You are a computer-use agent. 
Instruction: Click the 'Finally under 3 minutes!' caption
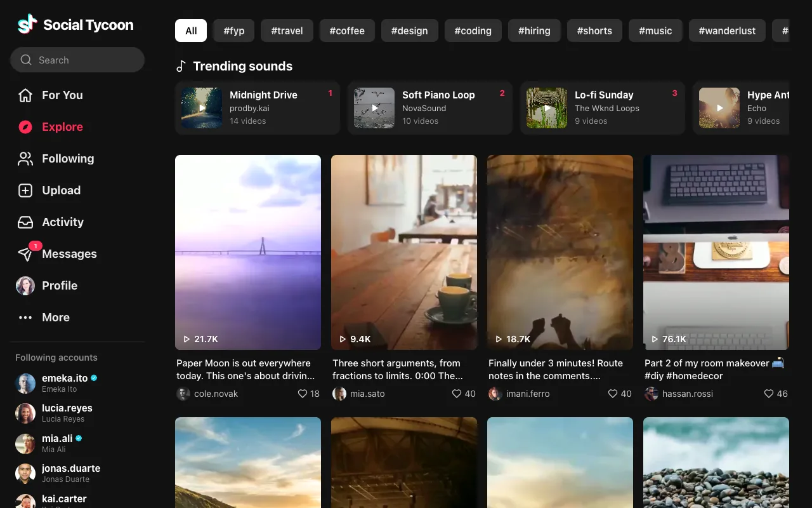point(556,370)
